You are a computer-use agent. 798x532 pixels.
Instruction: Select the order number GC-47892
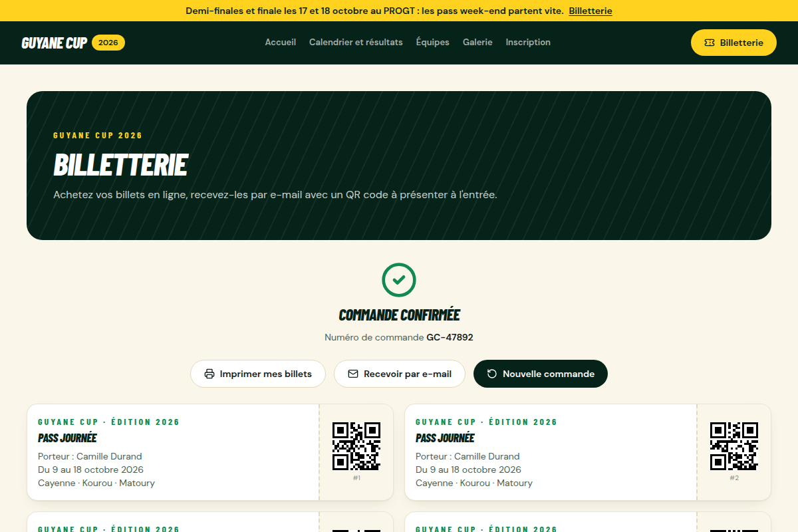(450, 338)
